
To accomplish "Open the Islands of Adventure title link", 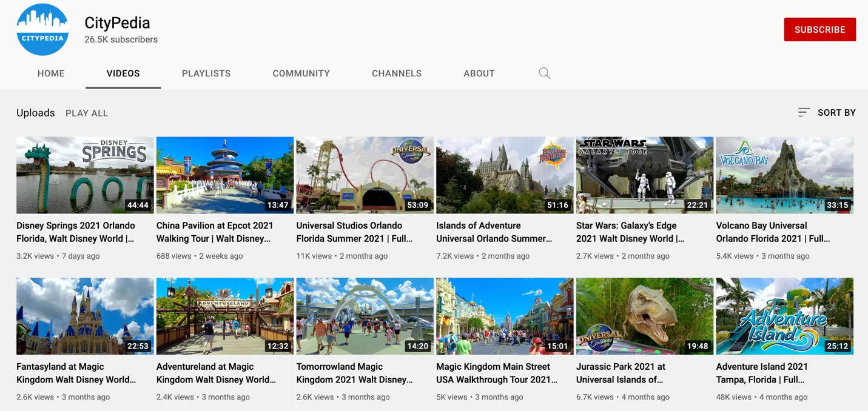I will pyautogui.click(x=494, y=232).
